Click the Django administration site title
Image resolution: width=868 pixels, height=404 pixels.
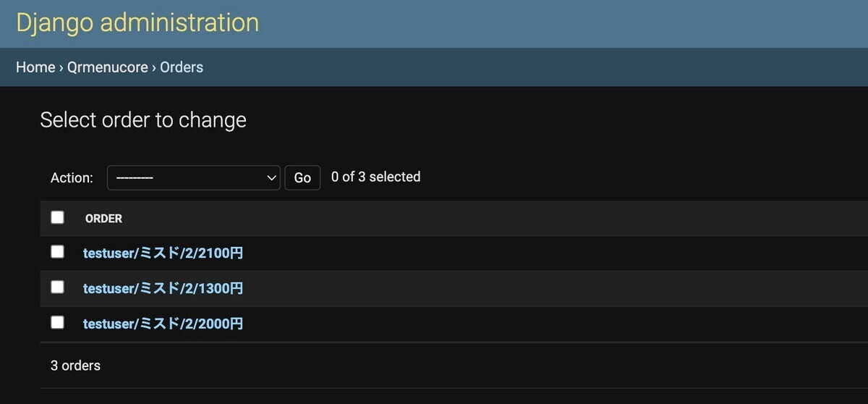137,22
